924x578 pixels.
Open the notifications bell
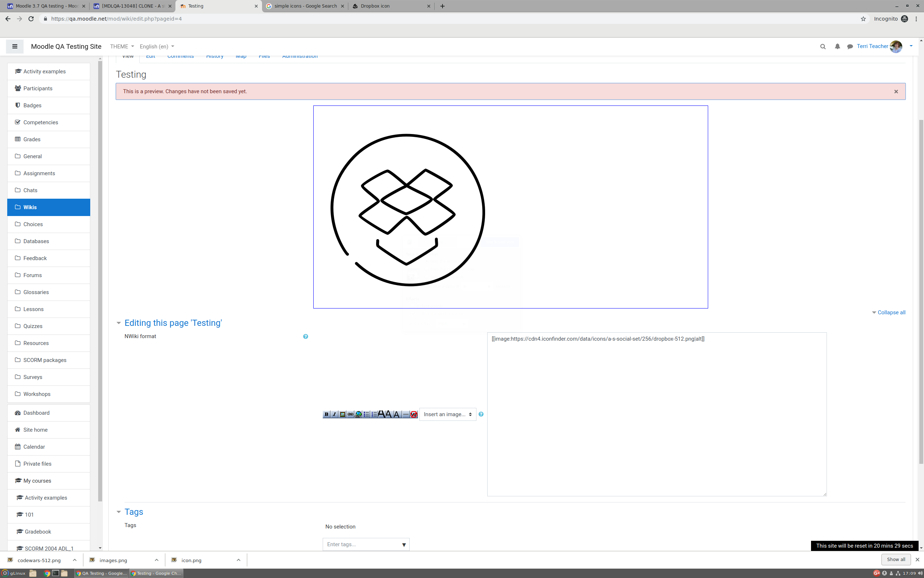pos(837,46)
